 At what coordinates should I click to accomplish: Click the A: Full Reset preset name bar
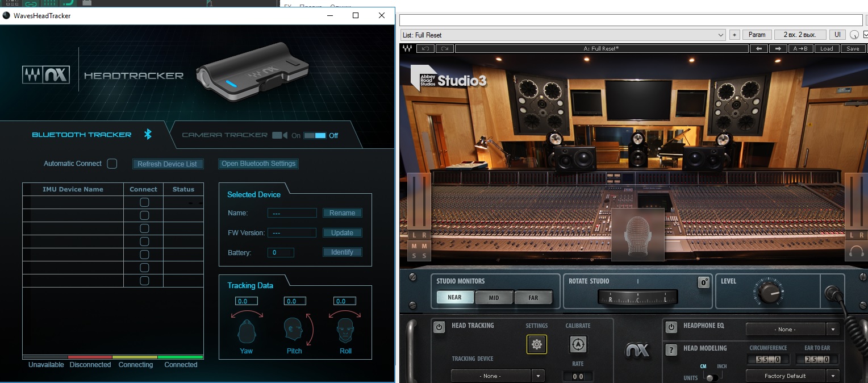coord(601,49)
